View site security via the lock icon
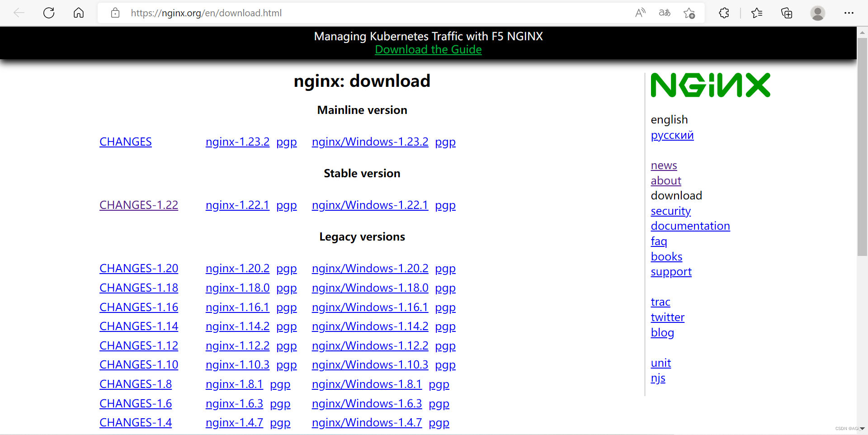The width and height of the screenshot is (868, 435). 115,13
